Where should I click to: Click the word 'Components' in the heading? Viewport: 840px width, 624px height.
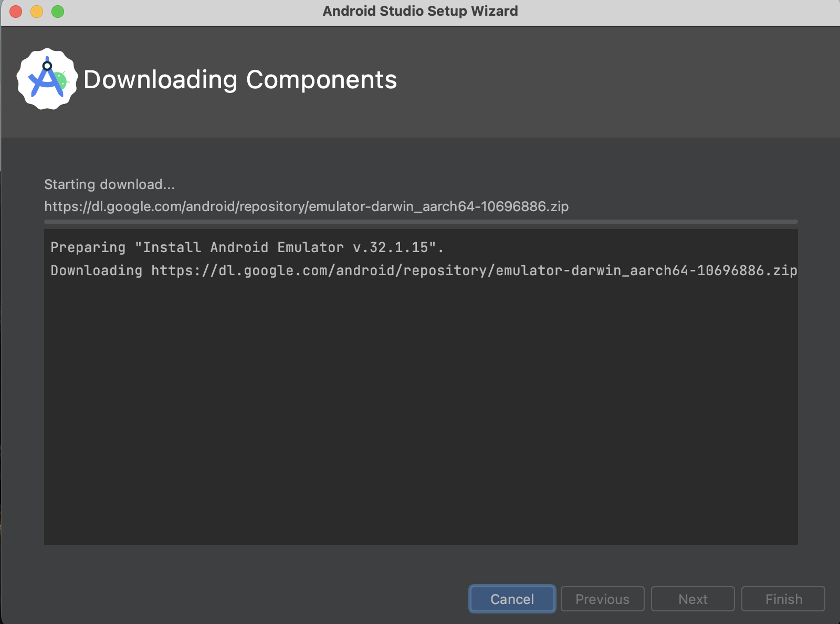point(321,80)
